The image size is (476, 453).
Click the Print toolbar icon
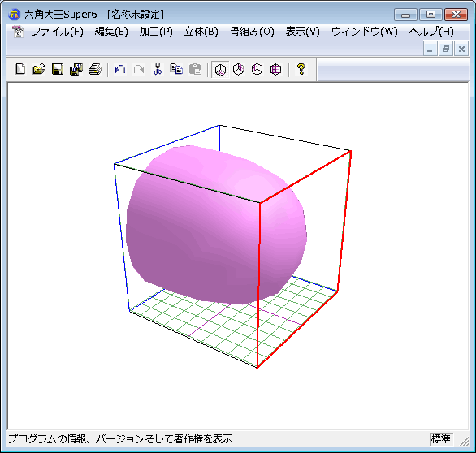(x=95, y=70)
